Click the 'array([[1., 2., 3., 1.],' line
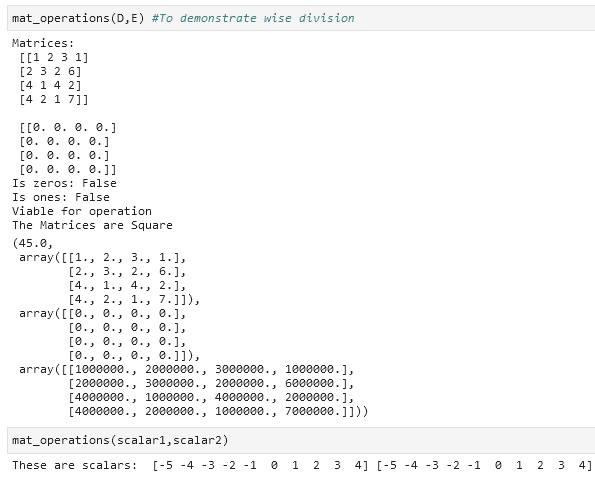 [103, 258]
